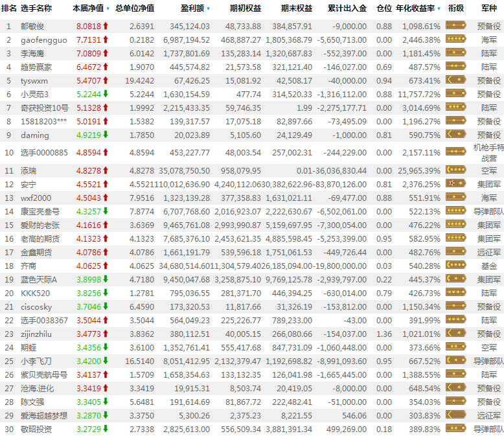Click rank badge icon for 添瑞

click(456, 170)
